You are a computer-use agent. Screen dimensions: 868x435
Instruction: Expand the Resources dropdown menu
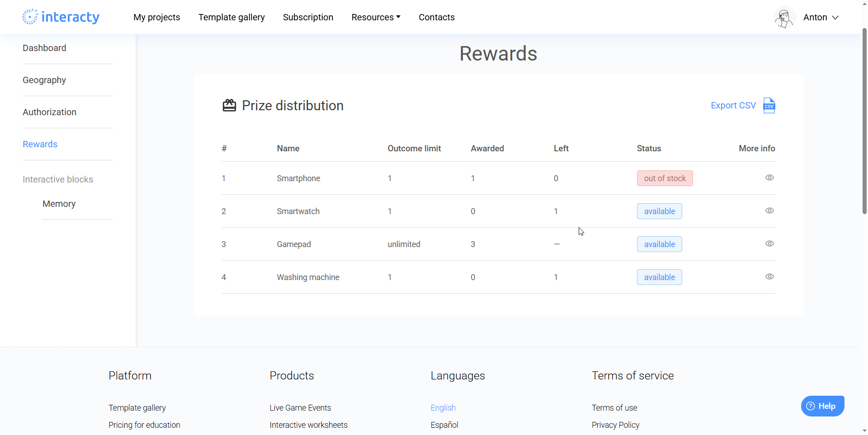point(376,17)
